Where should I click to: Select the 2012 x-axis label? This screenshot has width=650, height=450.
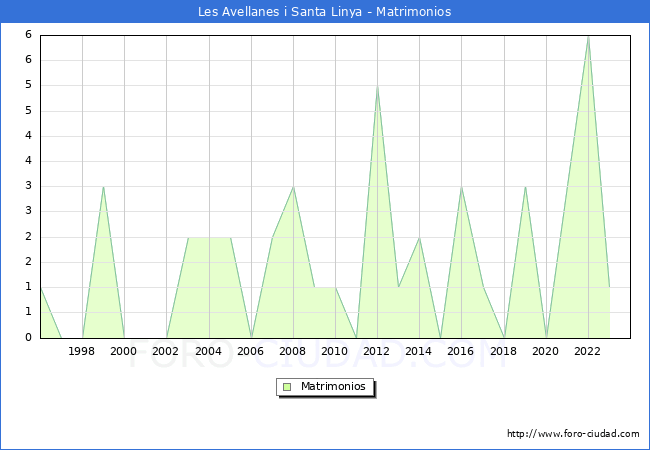click(377, 351)
